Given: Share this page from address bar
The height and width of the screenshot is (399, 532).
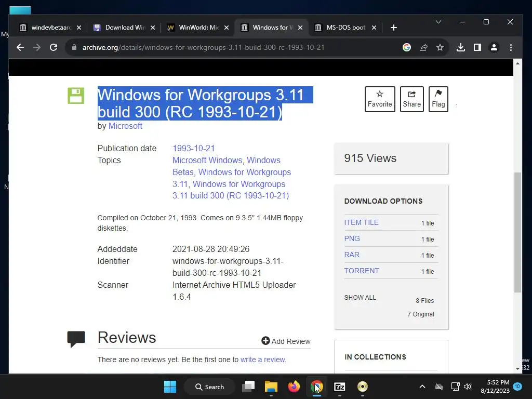Looking at the screenshot, I should tap(423, 47).
